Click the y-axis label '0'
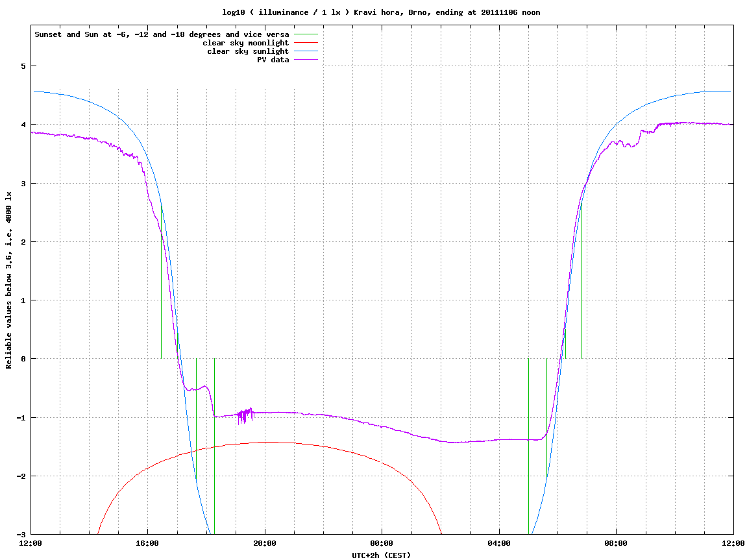Viewport: 747px width, 560px height. pyautogui.click(x=23, y=359)
